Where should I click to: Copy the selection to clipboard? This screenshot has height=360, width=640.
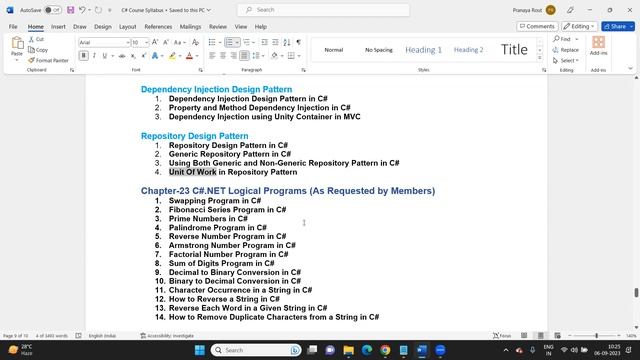tap(38, 50)
